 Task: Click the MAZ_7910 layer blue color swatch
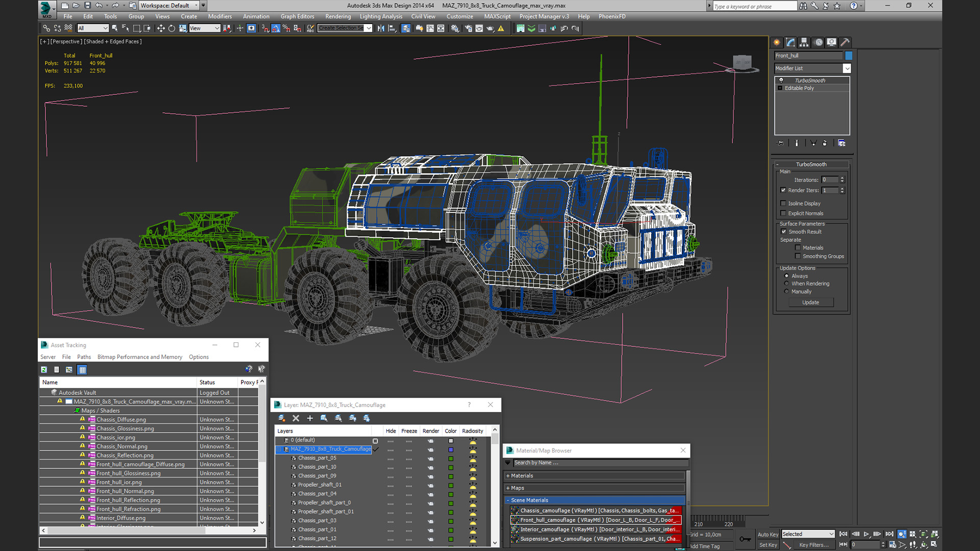point(451,450)
